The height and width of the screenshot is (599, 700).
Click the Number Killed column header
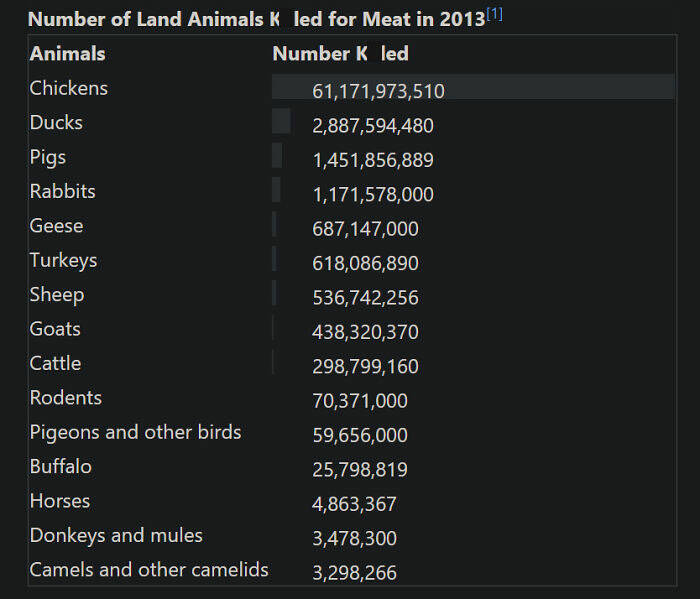pos(340,54)
